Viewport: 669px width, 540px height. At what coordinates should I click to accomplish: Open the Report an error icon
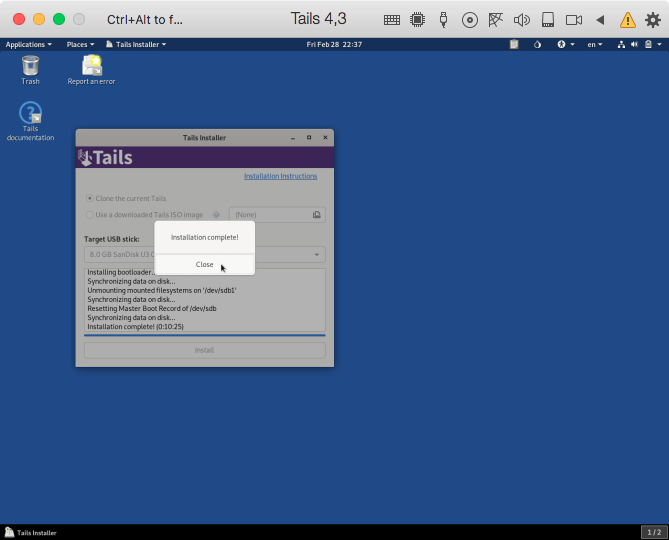click(91, 70)
